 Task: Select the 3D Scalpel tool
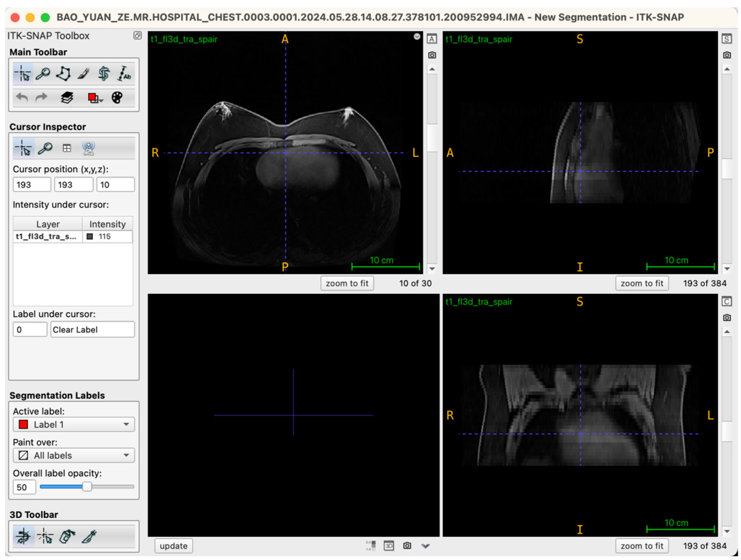point(89,536)
